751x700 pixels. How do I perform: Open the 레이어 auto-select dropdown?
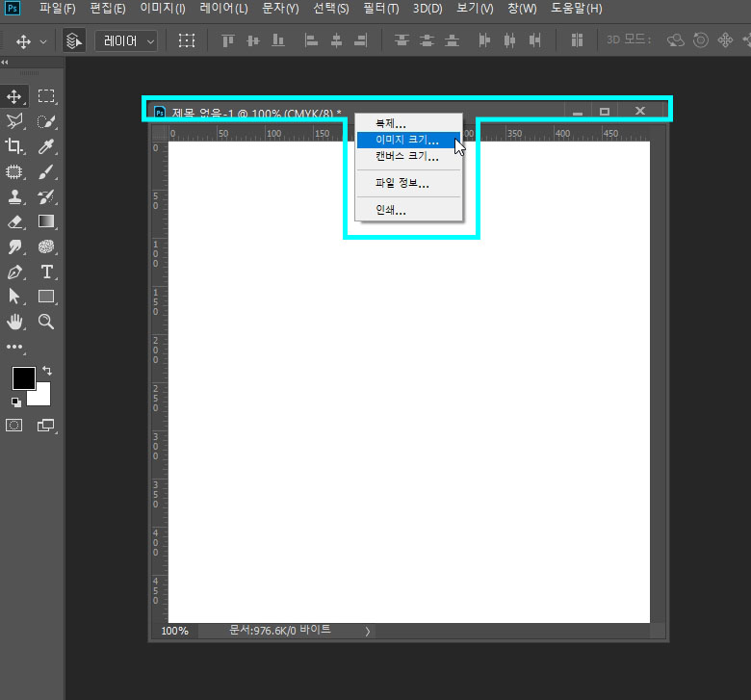tap(126, 40)
